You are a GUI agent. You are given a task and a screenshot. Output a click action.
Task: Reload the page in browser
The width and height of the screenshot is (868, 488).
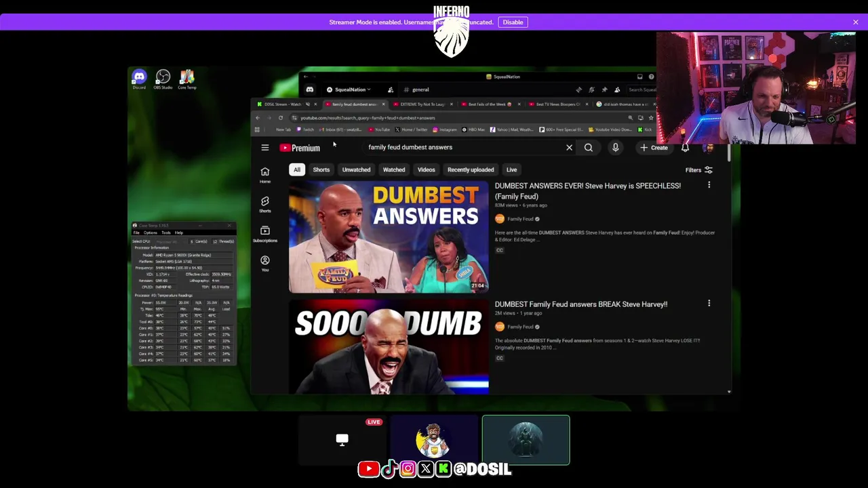click(281, 118)
